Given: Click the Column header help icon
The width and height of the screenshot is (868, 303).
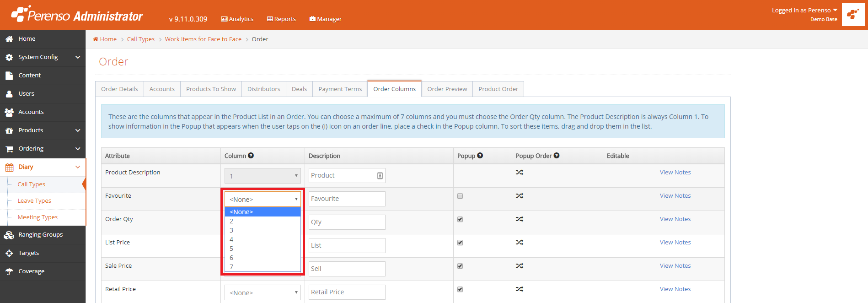Looking at the screenshot, I should (x=251, y=156).
